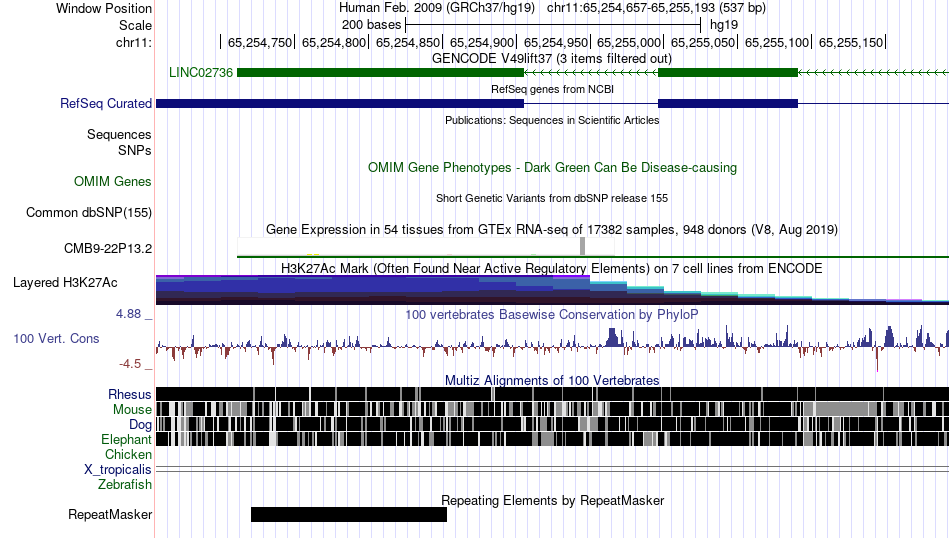Click the Zebrafish alignment row label
The image size is (950, 538).
[x=125, y=485]
